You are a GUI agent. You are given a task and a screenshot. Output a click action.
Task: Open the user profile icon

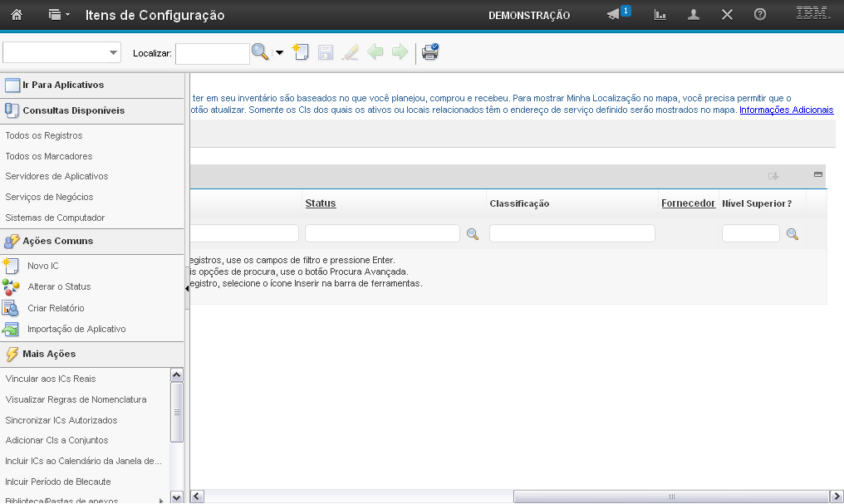[694, 15]
